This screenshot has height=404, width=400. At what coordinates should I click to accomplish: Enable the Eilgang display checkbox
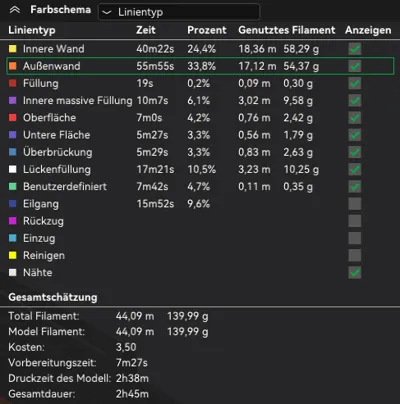click(x=355, y=204)
